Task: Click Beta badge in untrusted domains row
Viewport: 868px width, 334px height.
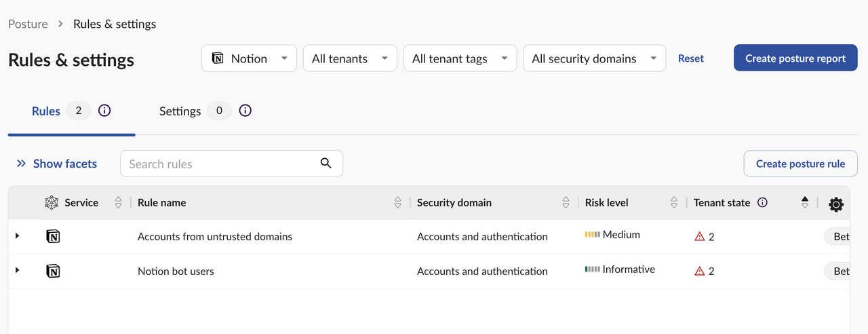Action: coord(837,236)
